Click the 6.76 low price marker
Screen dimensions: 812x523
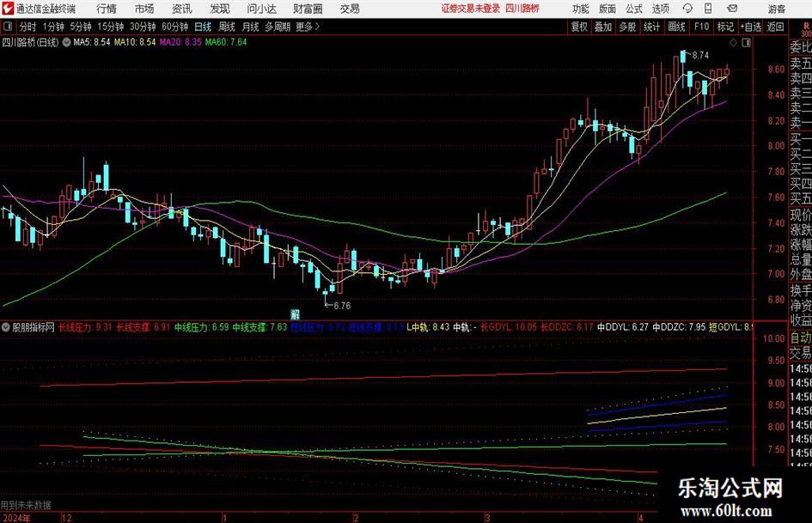tap(342, 306)
